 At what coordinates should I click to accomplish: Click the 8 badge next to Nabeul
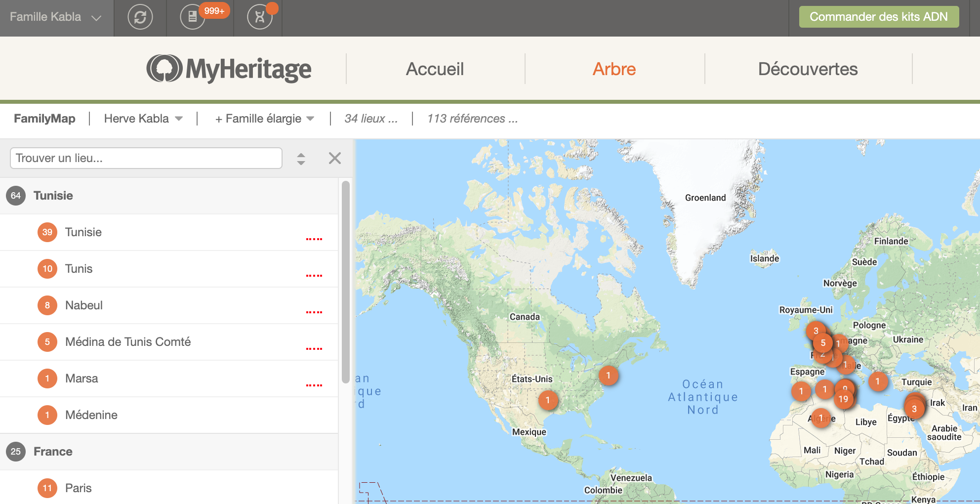(47, 305)
